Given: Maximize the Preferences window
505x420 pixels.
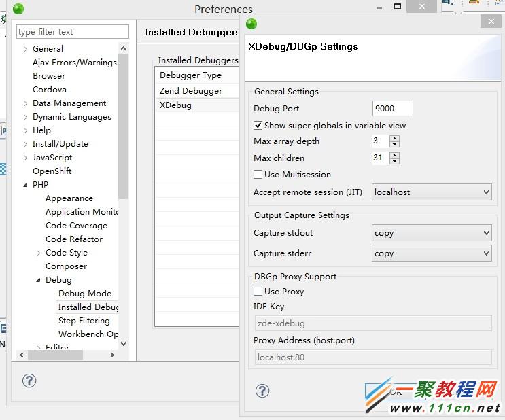Looking at the screenshot, I should (x=398, y=6).
